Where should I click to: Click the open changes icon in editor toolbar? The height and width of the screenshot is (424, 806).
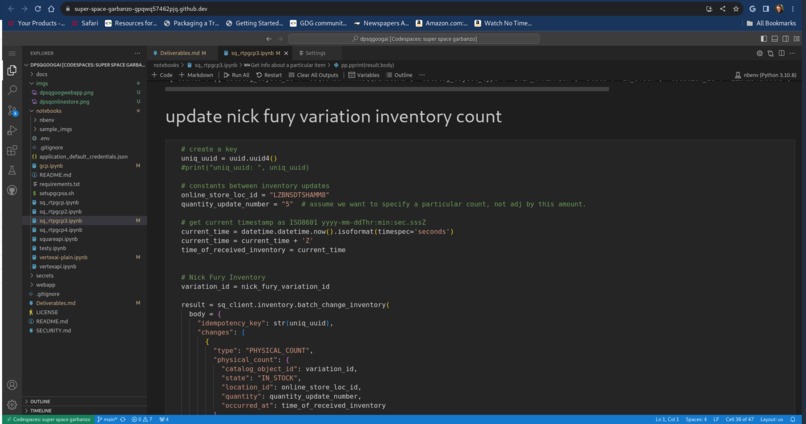point(770,53)
